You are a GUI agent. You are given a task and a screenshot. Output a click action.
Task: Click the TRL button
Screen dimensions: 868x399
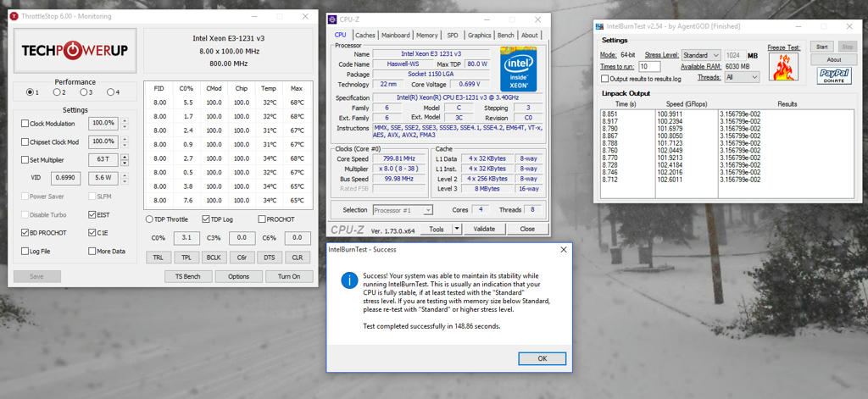[x=159, y=258]
